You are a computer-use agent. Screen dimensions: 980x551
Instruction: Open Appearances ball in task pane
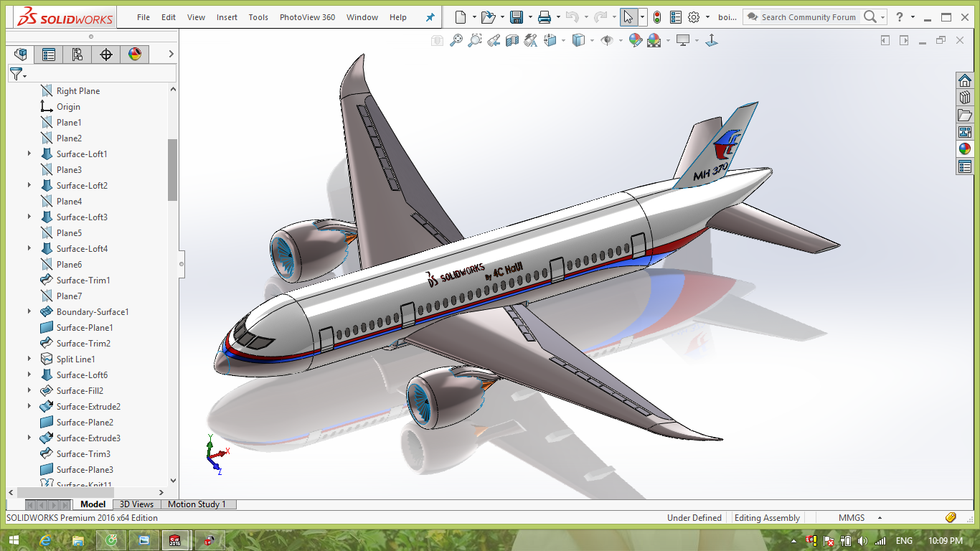pos(965,149)
